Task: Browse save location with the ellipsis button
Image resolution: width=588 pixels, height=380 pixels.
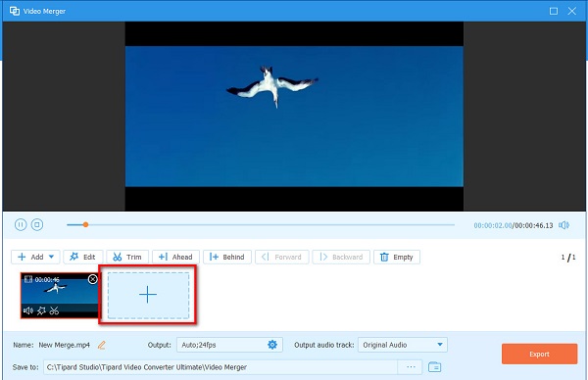Action: tap(411, 367)
